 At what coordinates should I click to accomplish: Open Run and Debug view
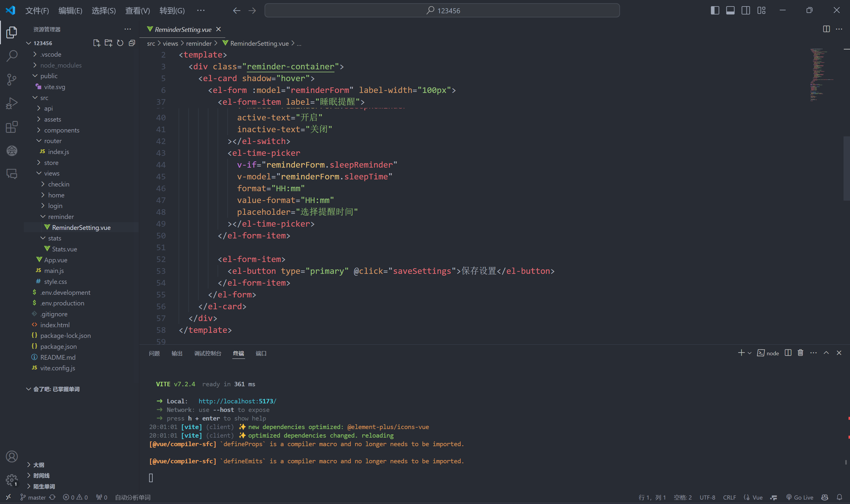[x=12, y=103]
